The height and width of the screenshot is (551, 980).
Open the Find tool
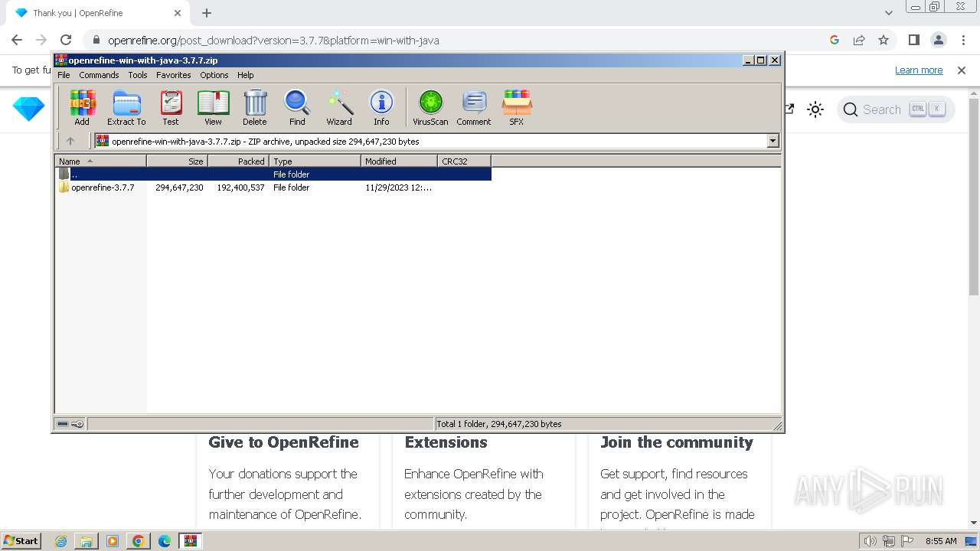tap(297, 107)
